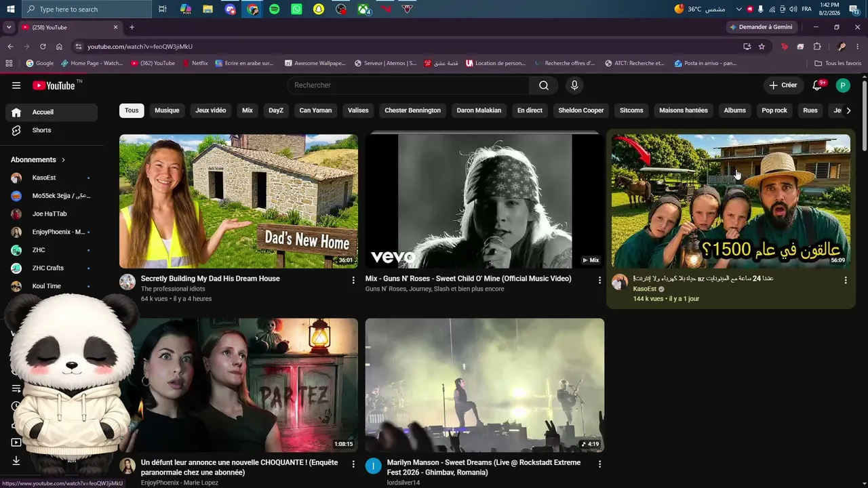
Task: Click Demander à Gemini
Action: point(760,27)
